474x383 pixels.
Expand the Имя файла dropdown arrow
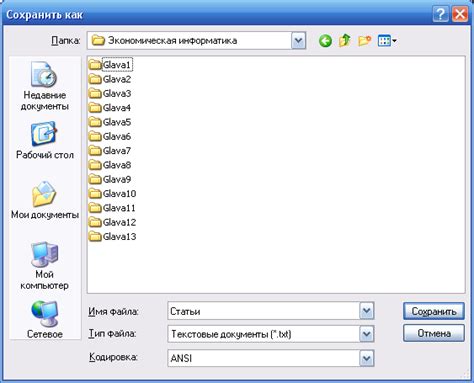[367, 311]
